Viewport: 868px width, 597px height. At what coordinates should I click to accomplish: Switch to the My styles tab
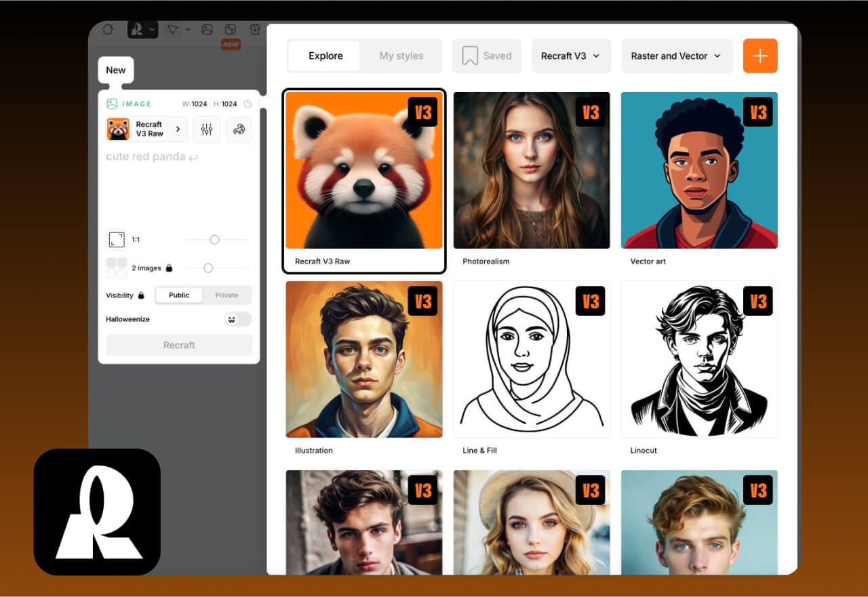point(401,56)
